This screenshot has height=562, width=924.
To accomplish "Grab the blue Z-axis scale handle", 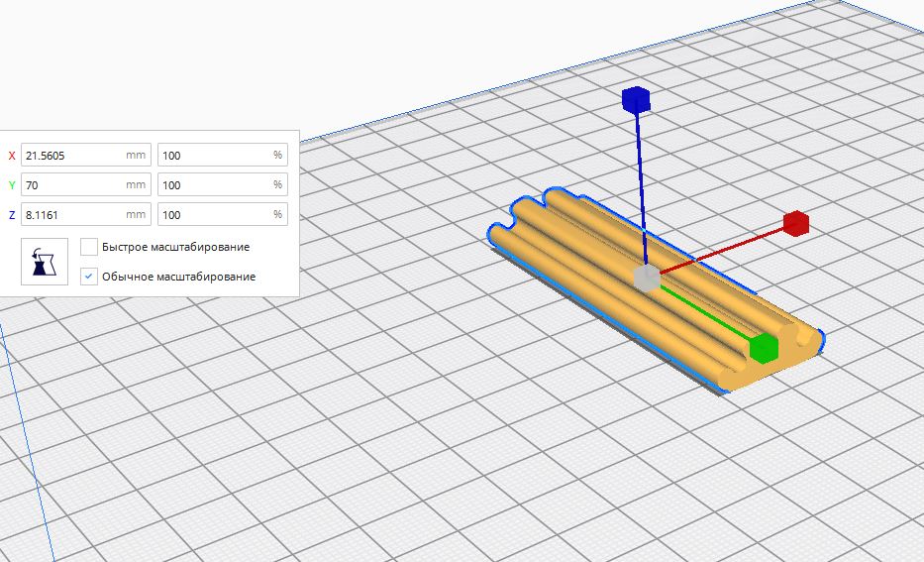I will click(x=635, y=100).
